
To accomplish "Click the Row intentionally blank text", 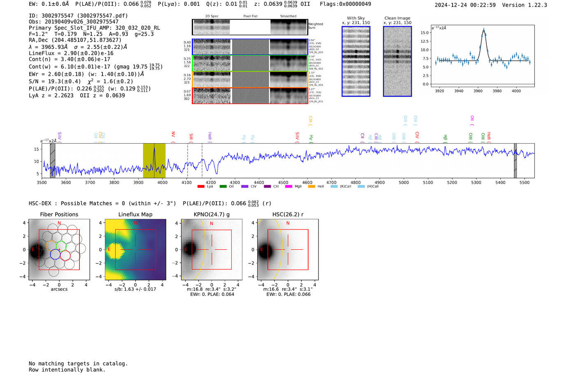I will click(67, 370).
